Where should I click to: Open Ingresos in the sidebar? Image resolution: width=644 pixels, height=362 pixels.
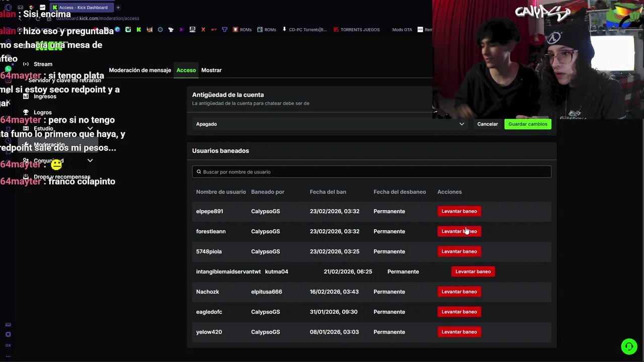point(45,97)
